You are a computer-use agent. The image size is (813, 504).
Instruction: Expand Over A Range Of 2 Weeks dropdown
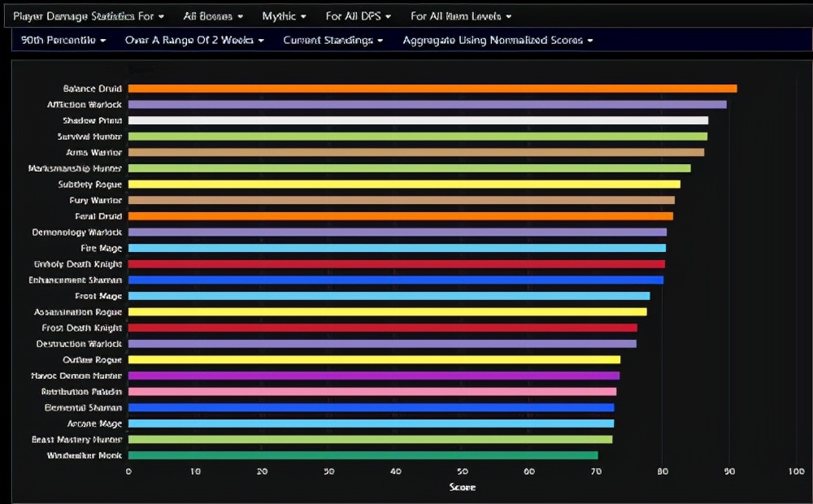[x=194, y=40]
